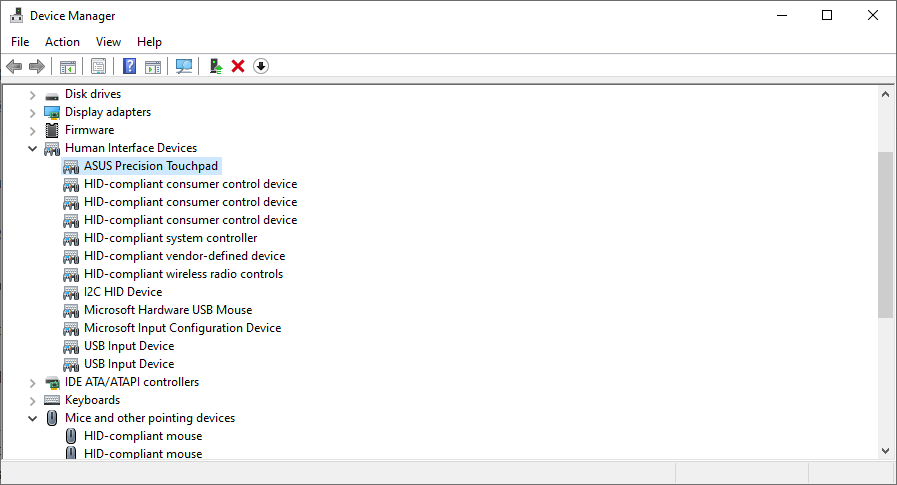Screen dimensions: 897x485
Task: Click the Firmware chip icon
Action: 52,130
